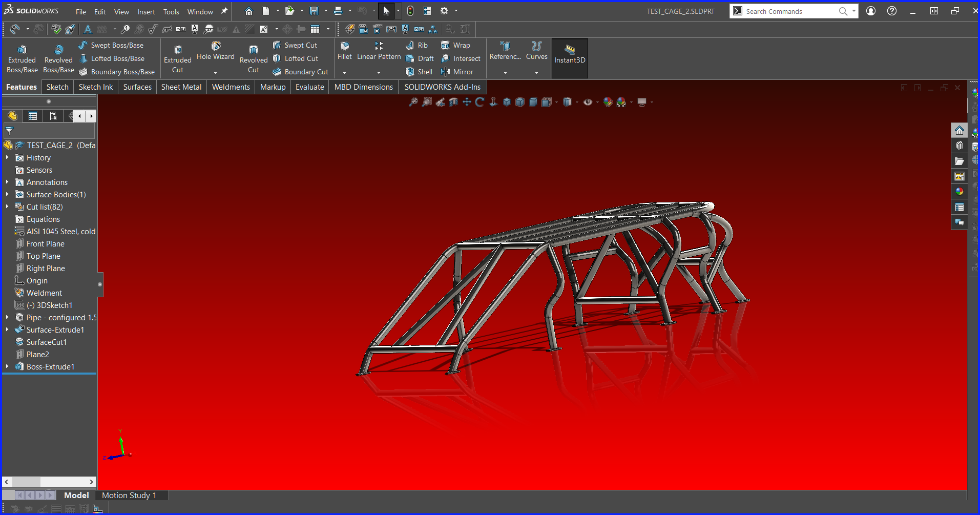Open Appearances task pane icon
980x515 pixels.
[x=960, y=192]
